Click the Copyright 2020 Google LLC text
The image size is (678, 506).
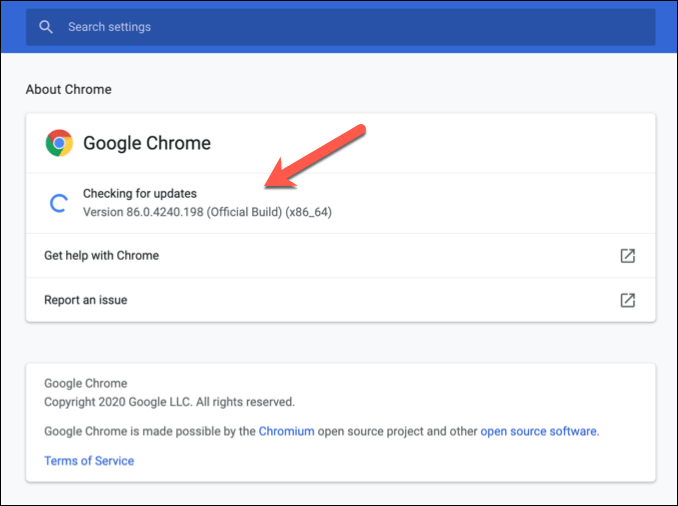pos(169,402)
